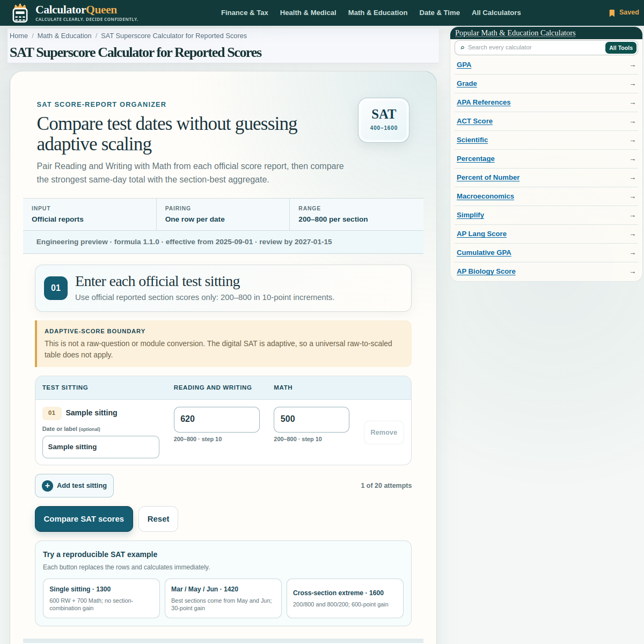Click the 'Engineering preview · formula 1.1.0' line

click(x=184, y=242)
